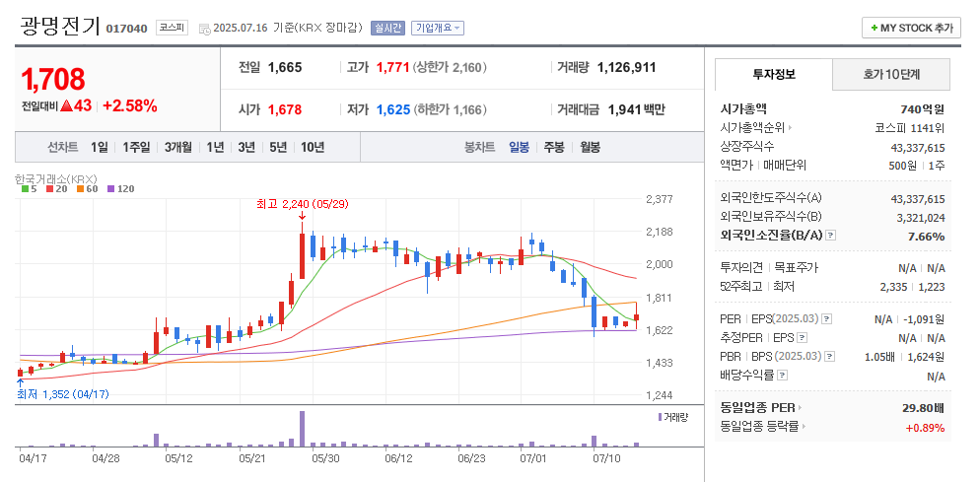Screen dimensions: 980x482
Task: Expand arrow next to 동일업종 등락률
Action: click(x=804, y=427)
